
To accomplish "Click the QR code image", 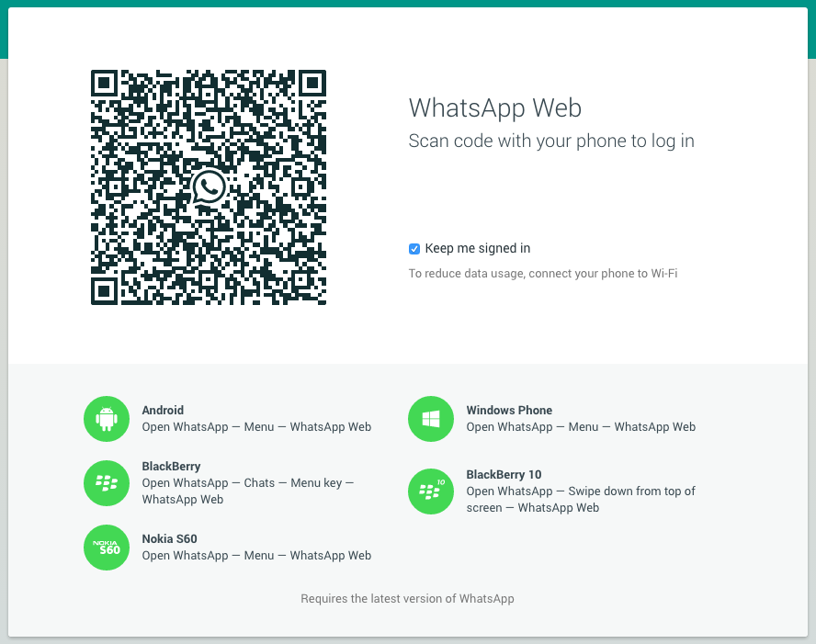I will tap(209, 187).
